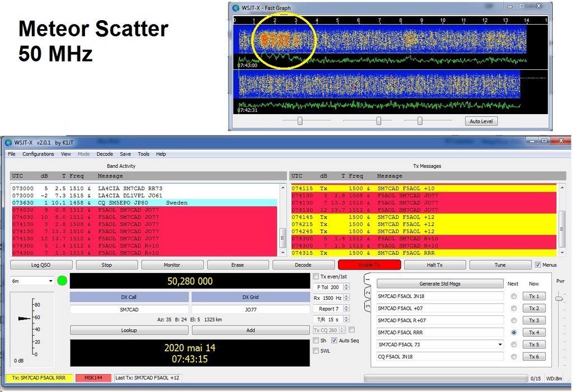Click the SM7CAD F5AOL JN18 message field
Screen dimensions: 573x392
coord(440,296)
